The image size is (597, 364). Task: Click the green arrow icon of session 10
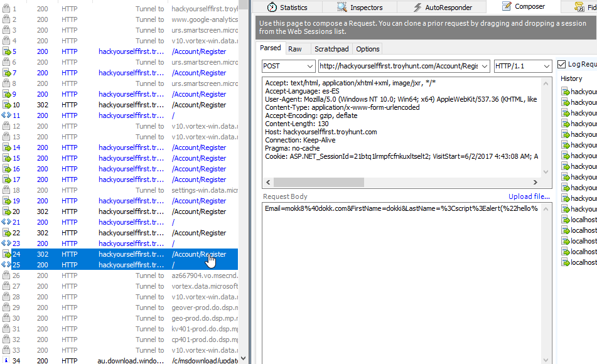tap(7, 105)
